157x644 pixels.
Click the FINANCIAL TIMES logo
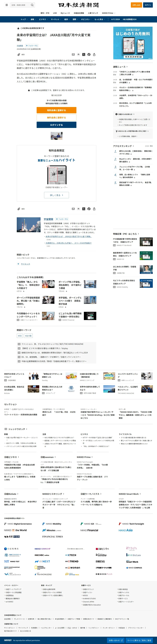point(53,536)
